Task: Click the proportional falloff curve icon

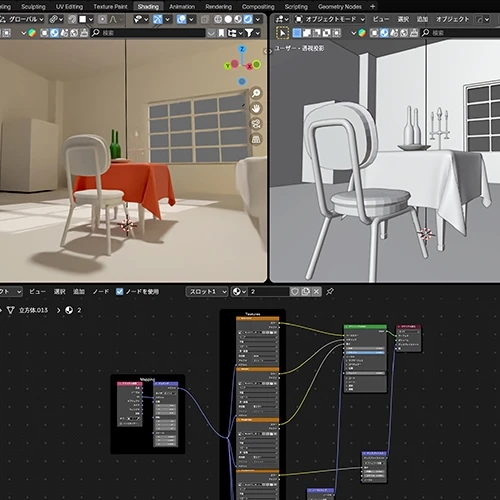Action: (x=113, y=19)
